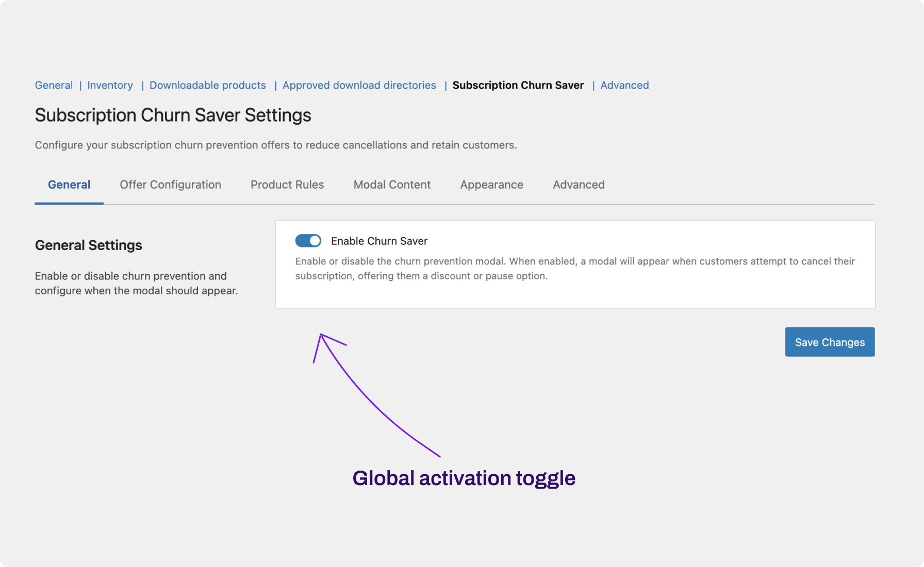Open Downloadable products link
The height and width of the screenshot is (567, 924).
click(x=208, y=85)
